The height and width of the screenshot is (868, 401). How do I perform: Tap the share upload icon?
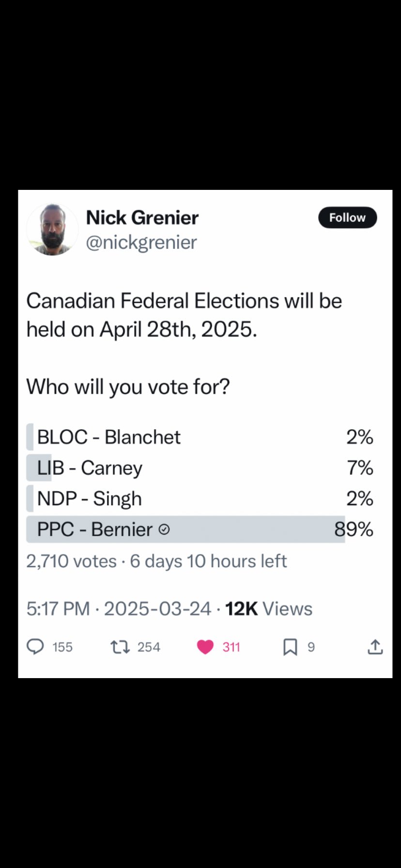(x=375, y=647)
